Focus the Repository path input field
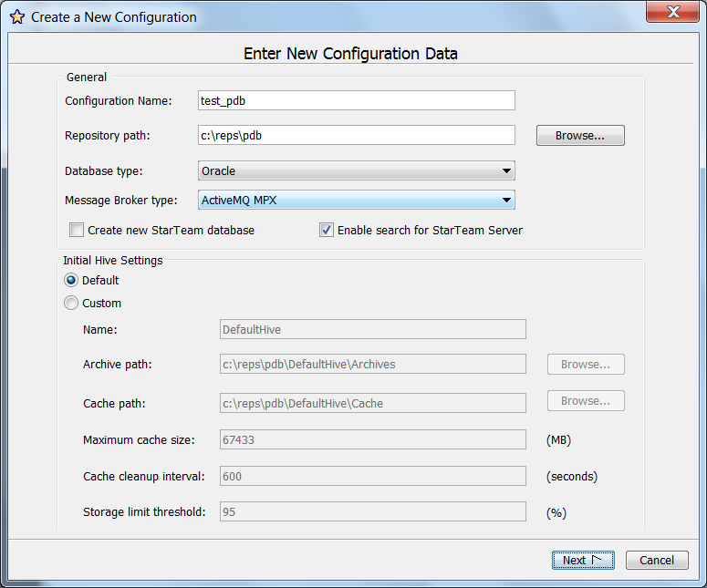The width and height of the screenshot is (707, 588). [356, 135]
